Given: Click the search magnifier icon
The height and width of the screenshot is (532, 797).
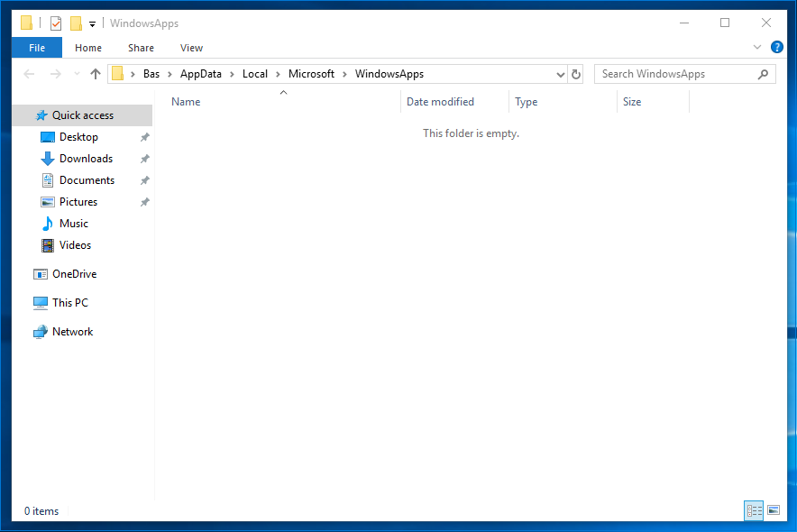Looking at the screenshot, I should click(763, 75).
